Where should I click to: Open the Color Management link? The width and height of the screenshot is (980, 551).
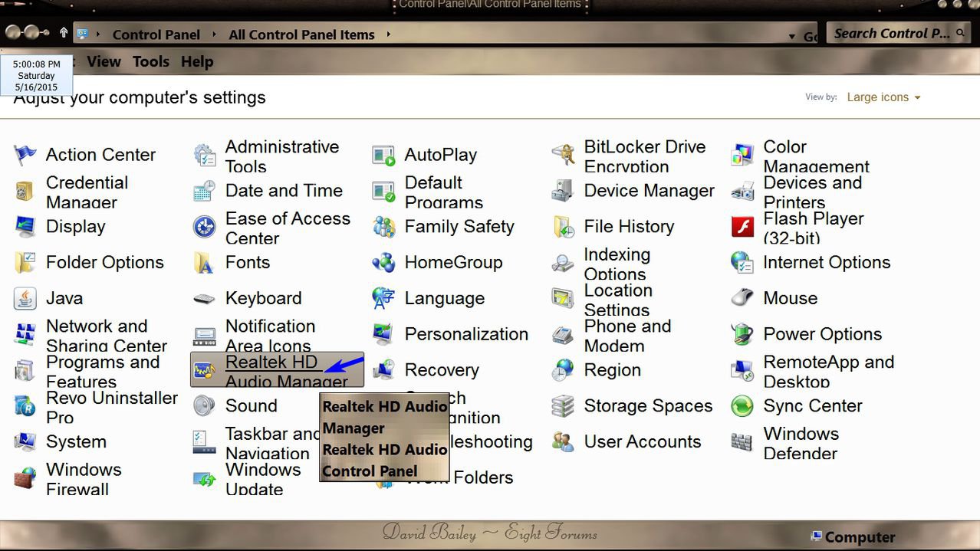(817, 156)
